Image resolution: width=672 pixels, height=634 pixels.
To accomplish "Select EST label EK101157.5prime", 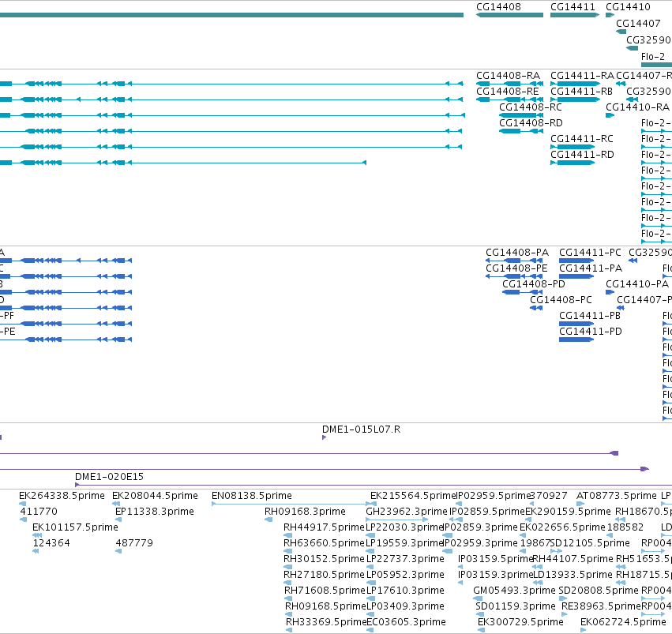I will pyautogui.click(x=76, y=527).
